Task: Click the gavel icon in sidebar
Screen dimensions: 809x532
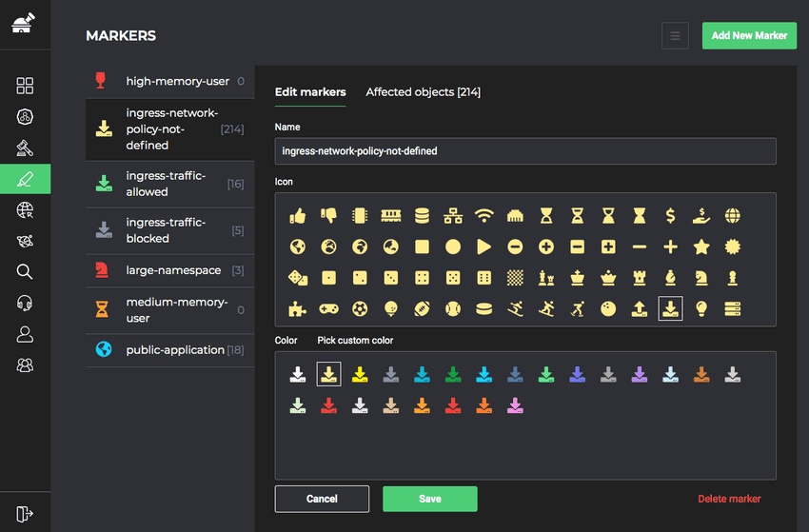Action: (25, 148)
